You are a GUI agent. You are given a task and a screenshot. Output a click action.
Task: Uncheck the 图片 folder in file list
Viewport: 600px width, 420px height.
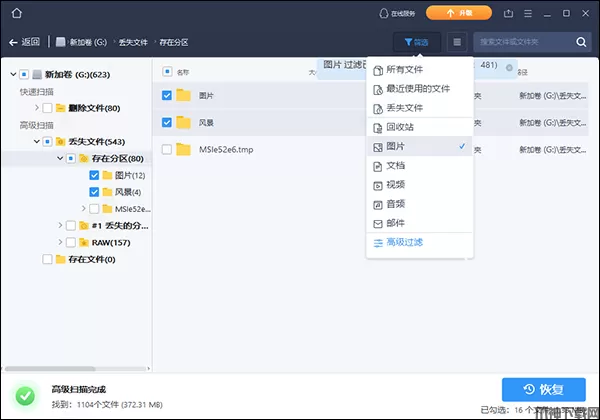coord(166,96)
